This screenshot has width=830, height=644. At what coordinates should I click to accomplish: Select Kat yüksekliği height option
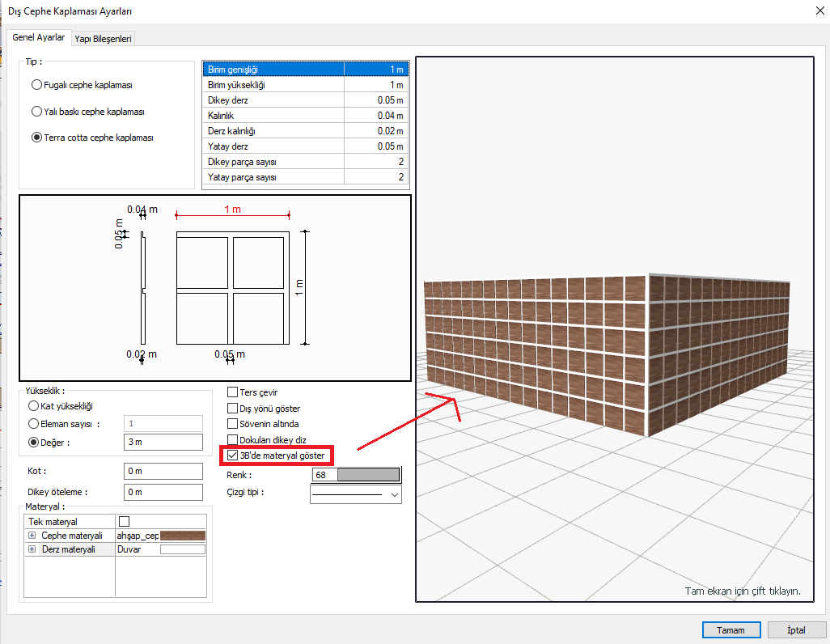(x=34, y=406)
